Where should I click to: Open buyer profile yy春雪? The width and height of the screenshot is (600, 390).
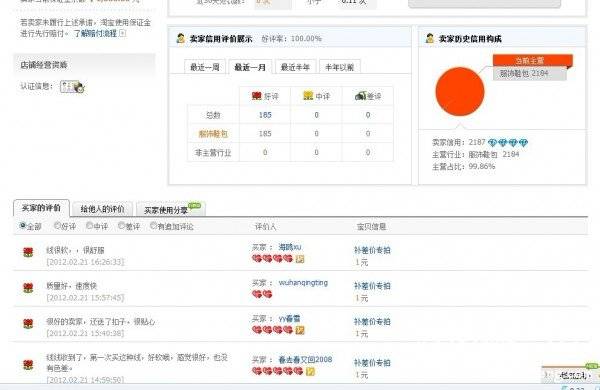tap(289, 318)
